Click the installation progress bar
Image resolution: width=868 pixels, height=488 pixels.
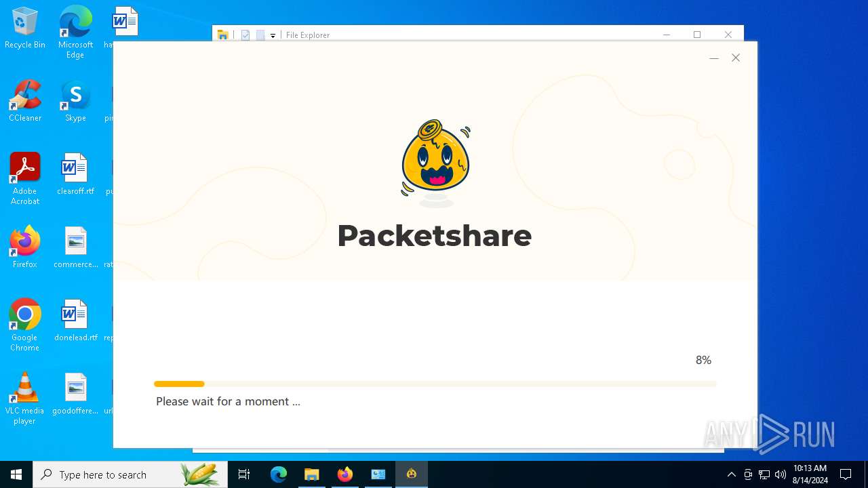pos(435,384)
